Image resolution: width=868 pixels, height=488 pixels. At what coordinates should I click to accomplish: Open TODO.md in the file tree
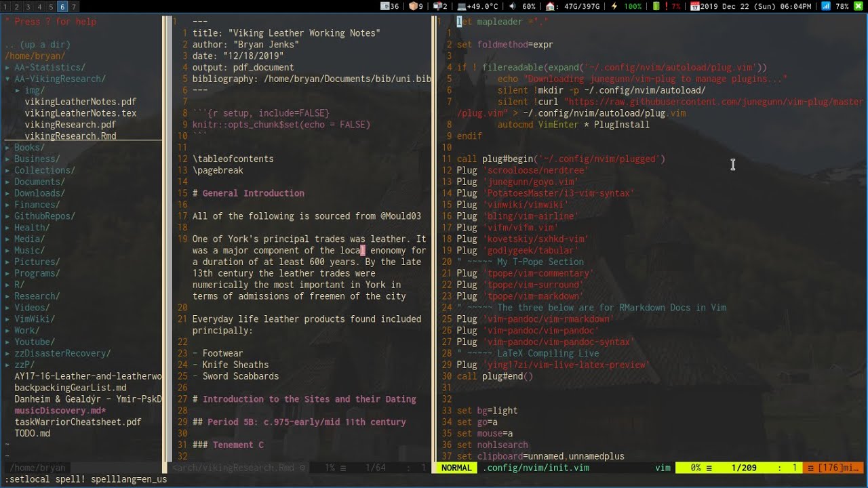pyautogui.click(x=33, y=434)
